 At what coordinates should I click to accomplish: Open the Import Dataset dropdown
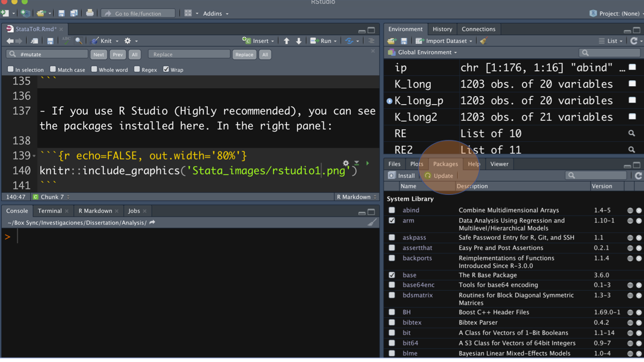444,41
